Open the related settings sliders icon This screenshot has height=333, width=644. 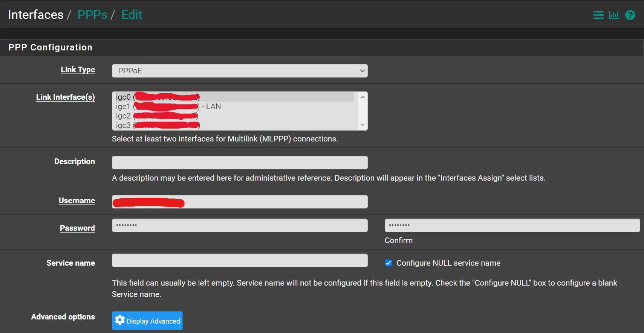click(x=598, y=15)
